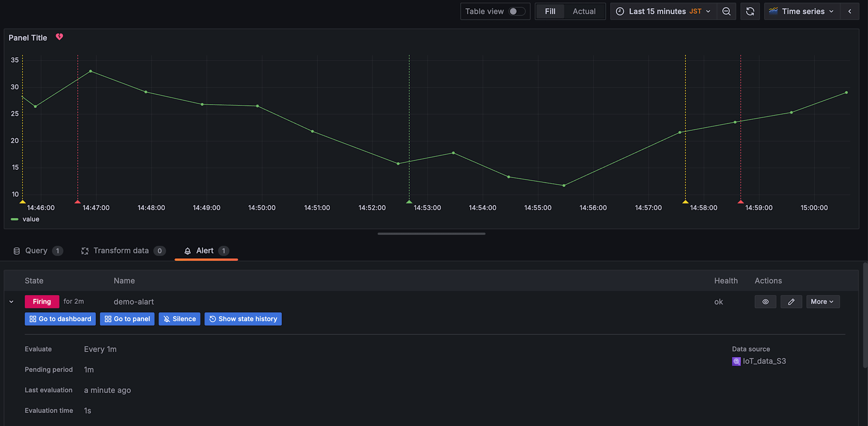This screenshot has height=426, width=868.
Task: Click the 'ok' health value
Action: pos(719,302)
